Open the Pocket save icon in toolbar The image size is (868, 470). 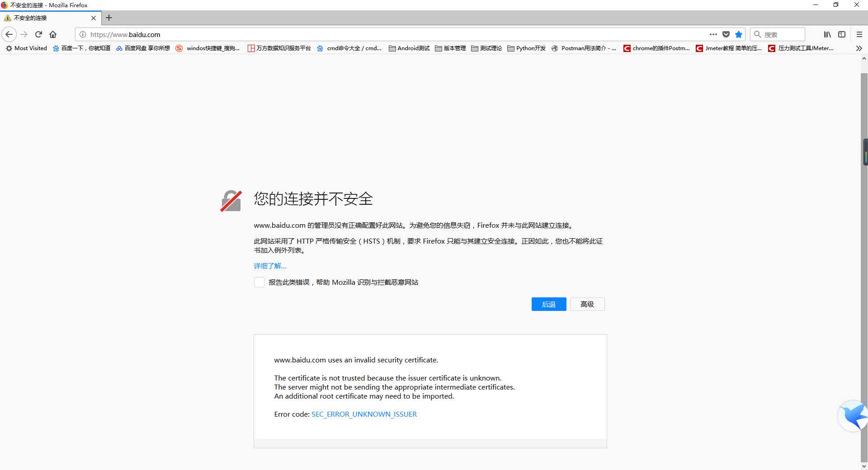726,34
